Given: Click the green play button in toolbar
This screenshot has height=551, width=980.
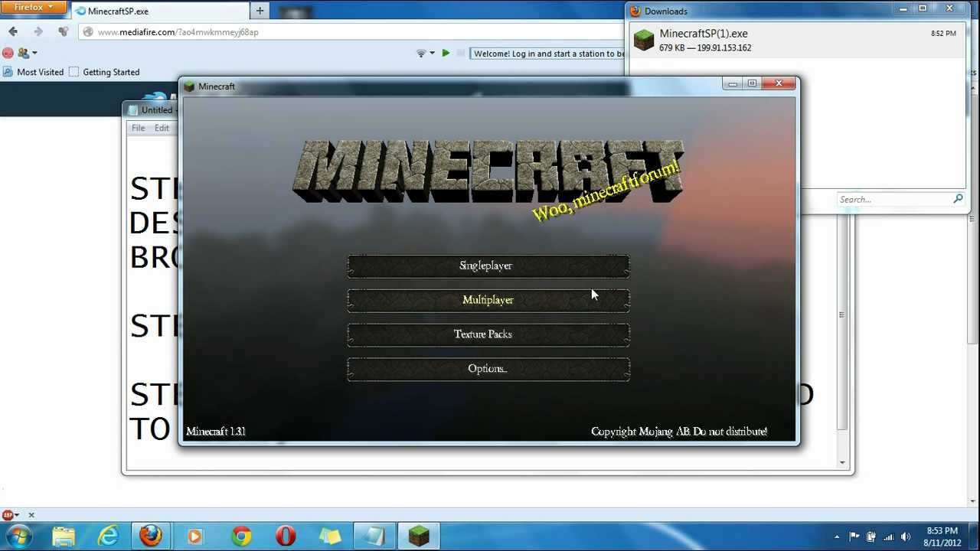Looking at the screenshot, I should pos(446,53).
